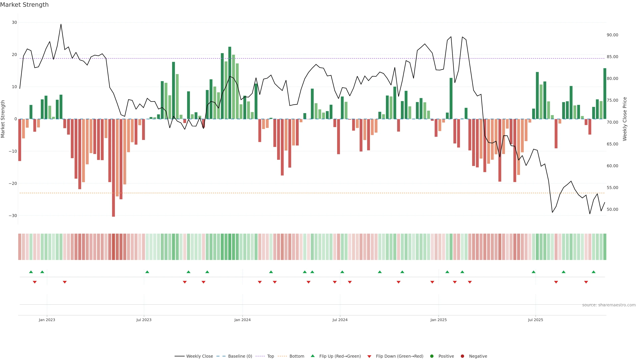Click the first red flip-down triangle marker
The width and height of the screenshot is (644, 362).
pos(35,282)
